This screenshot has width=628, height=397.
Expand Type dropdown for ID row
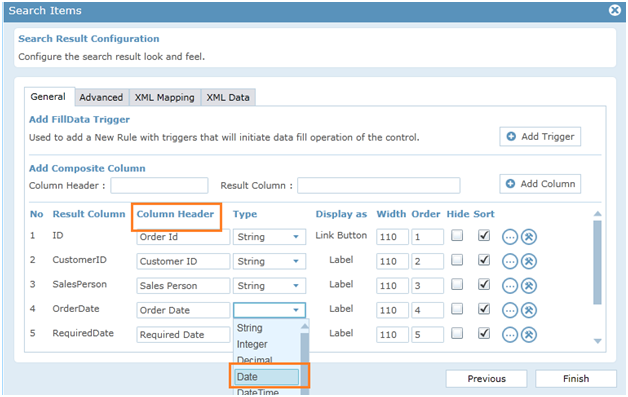(x=270, y=237)
